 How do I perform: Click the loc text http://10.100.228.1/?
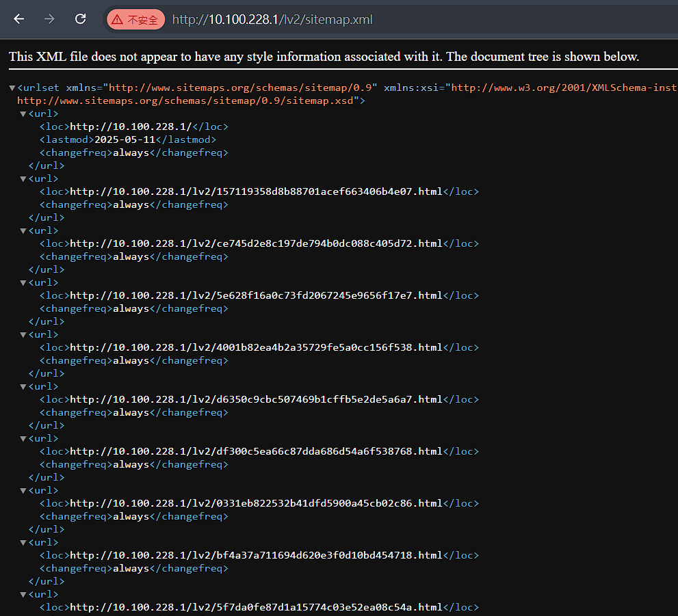click(x=131, y=126)
